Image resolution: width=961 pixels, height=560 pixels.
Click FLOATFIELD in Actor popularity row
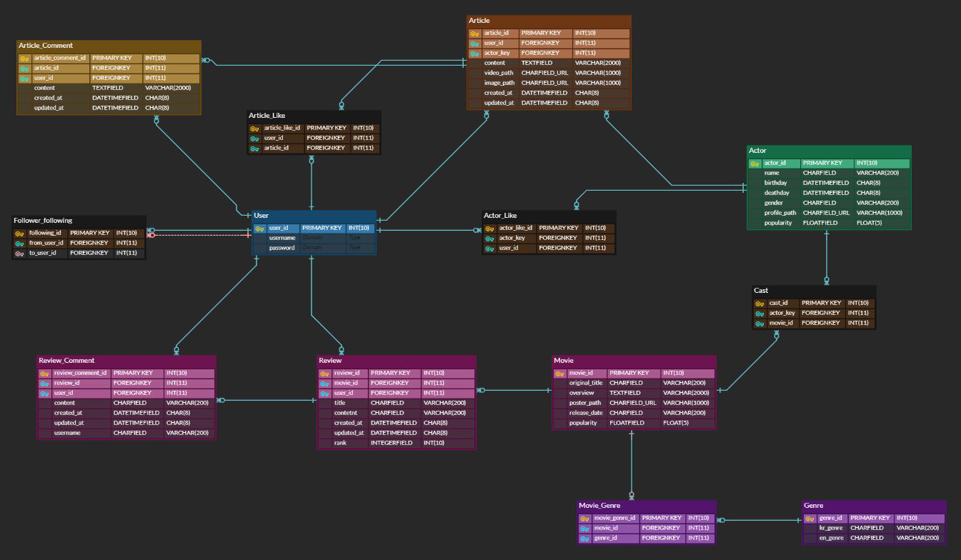click(x=820, y=223)
